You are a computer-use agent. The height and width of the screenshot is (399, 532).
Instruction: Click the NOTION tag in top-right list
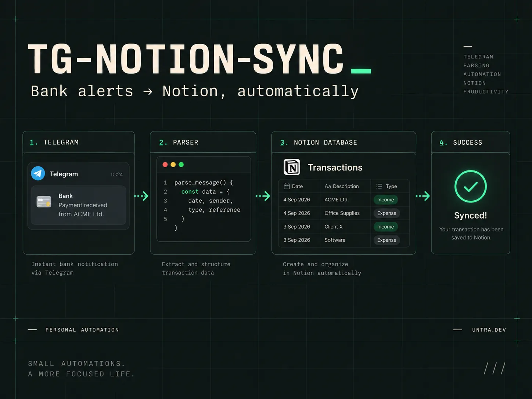(475, 83)
